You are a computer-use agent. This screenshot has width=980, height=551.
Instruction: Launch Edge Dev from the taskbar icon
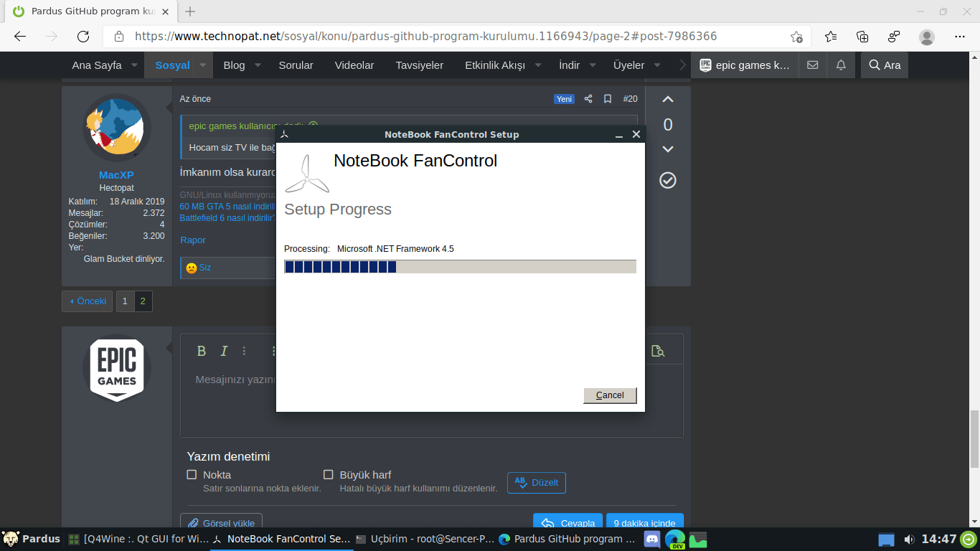pyautogui.click(x=675, y=540)
